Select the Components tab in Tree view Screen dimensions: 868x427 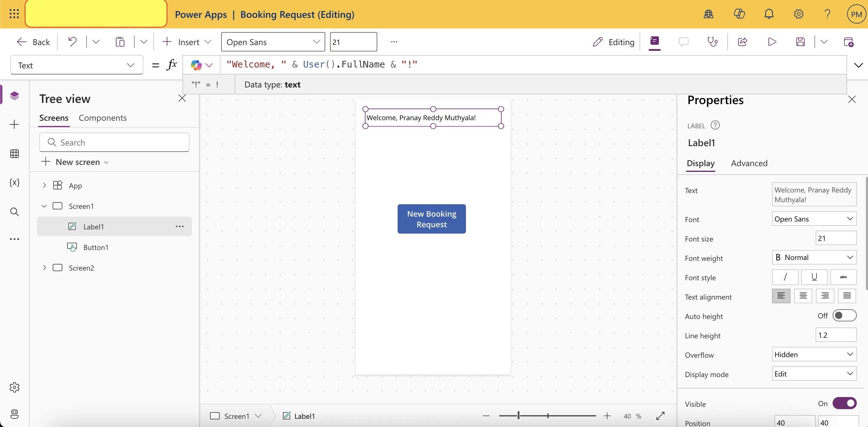(102, 117)
